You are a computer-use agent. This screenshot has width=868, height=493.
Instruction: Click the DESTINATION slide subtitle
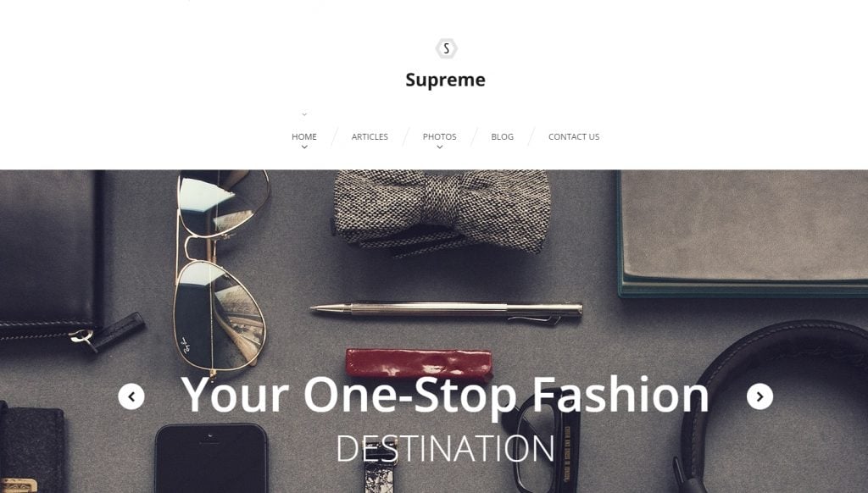(x=445, y=448)
